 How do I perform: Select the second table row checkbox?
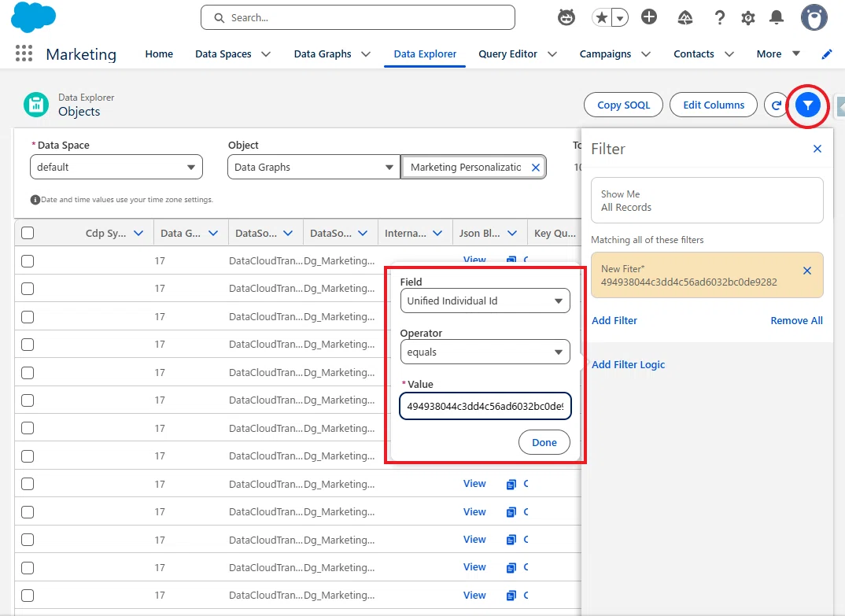click(28, 288)
